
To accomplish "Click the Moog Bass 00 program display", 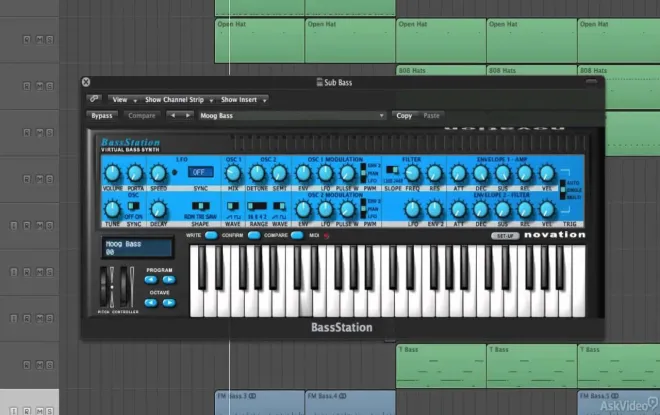I will [137, 247].
